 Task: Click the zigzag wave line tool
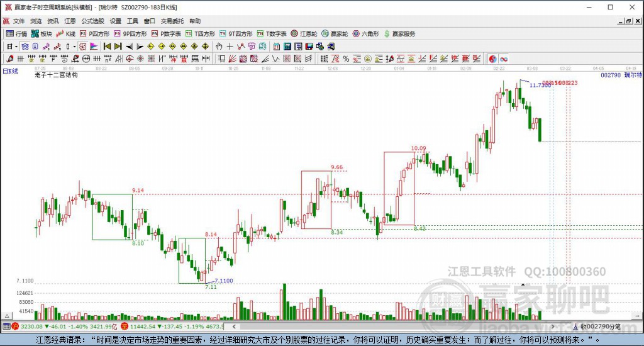point(275,59)
